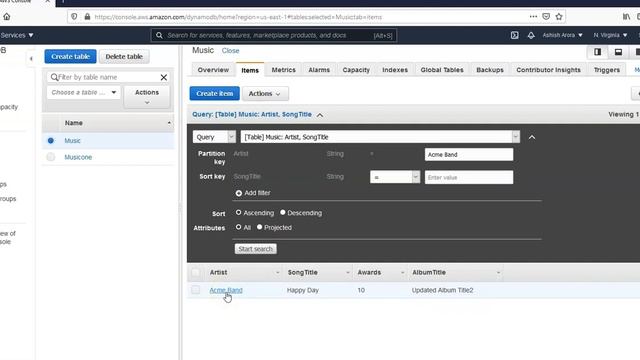
Task: Switch to the Contributor Insights tab
Action: pyautogui.click(x=548, y=70)
